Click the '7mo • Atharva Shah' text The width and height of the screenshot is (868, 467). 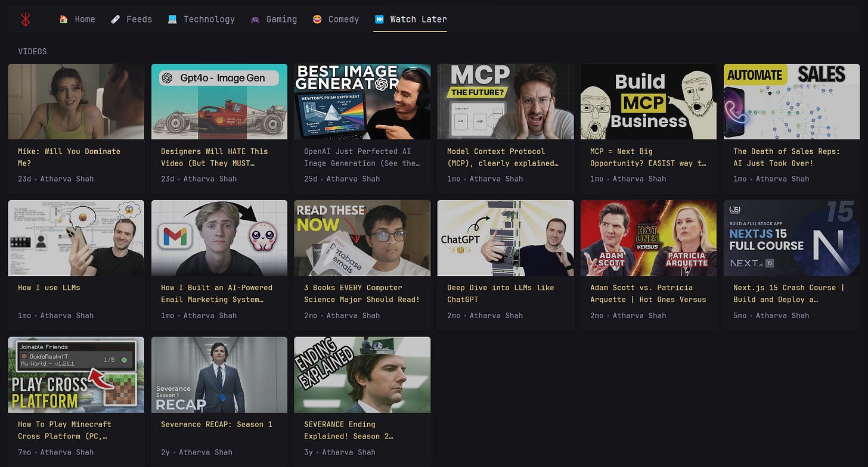[x=56, y=452]
